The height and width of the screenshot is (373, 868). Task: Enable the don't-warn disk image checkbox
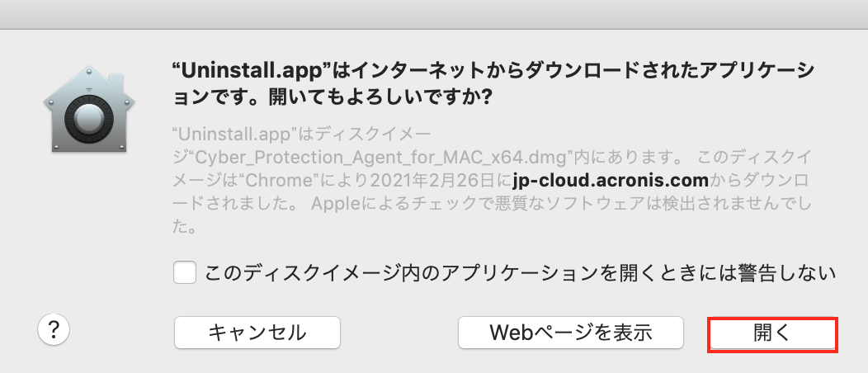[185, 273]
